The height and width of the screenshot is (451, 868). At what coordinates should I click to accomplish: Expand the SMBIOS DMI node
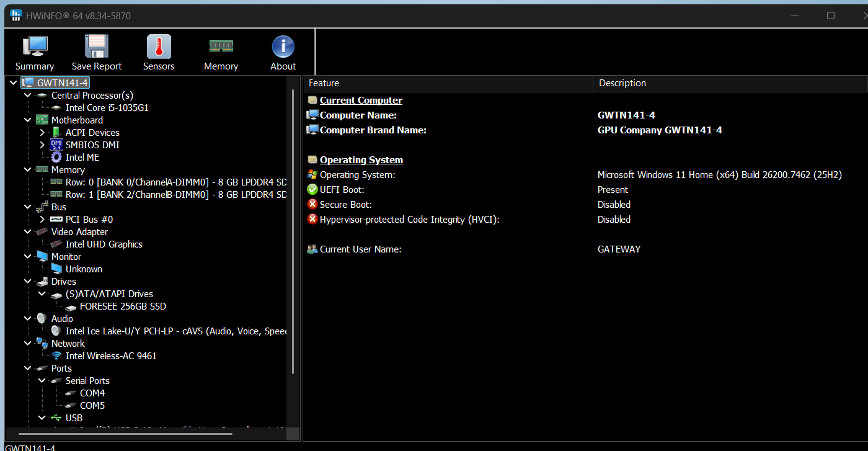coord(42,145)
